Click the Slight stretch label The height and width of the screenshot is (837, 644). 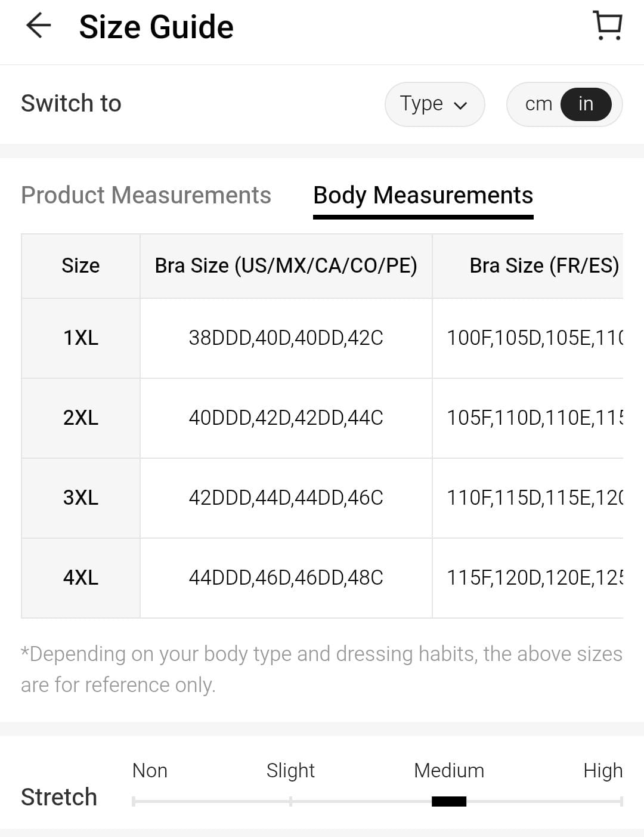coord(290,770)
